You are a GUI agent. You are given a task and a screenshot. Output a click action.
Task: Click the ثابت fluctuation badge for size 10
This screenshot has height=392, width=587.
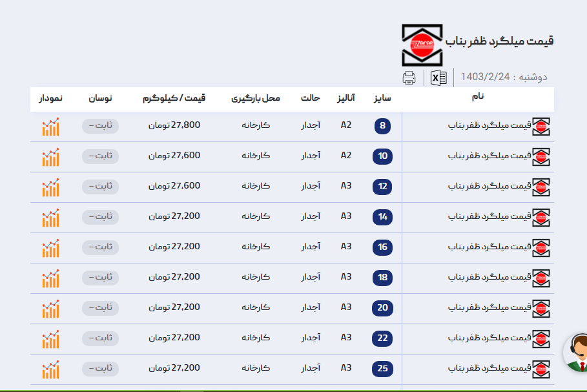click(100, 156)
